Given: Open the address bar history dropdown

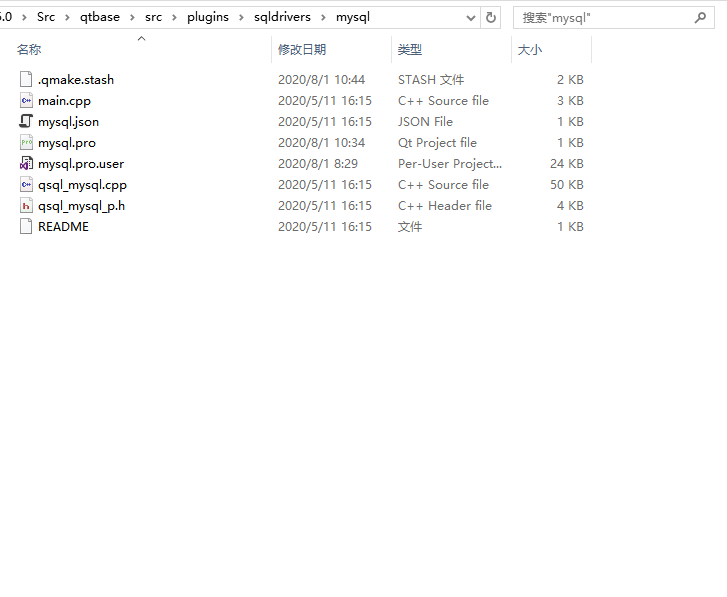Looking at the screenshot, I should [471, 18].
